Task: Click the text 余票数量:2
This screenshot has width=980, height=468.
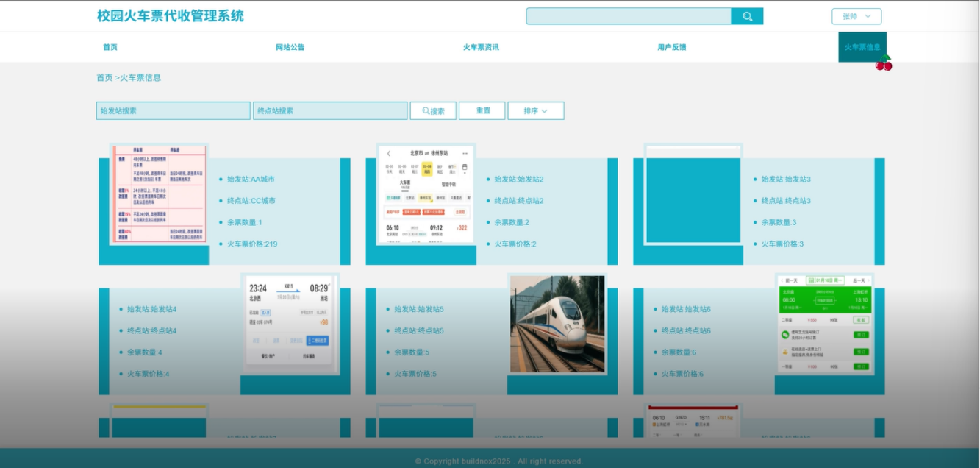Action: [512, 222]
